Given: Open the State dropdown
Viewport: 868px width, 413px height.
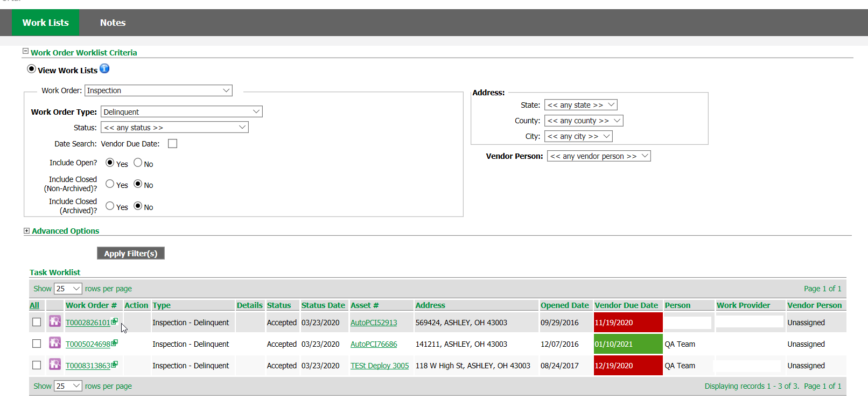Looking at the screenshot, I should click(580, 104).
